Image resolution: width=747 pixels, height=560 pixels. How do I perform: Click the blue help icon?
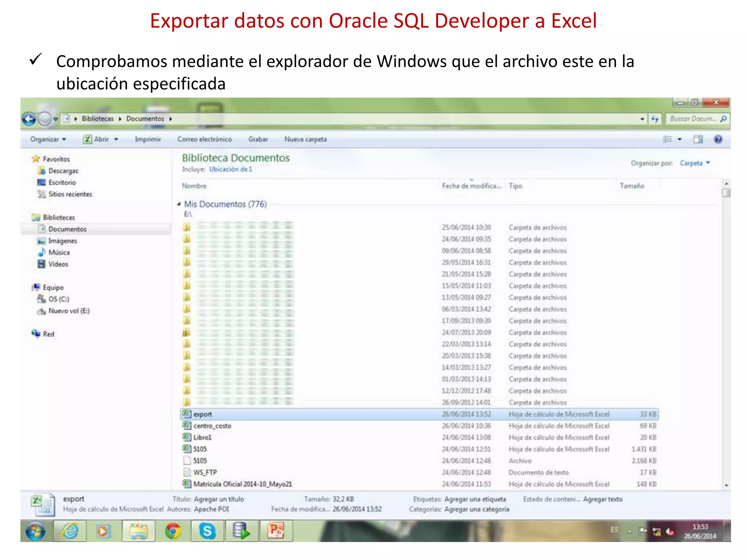point(718,139)
